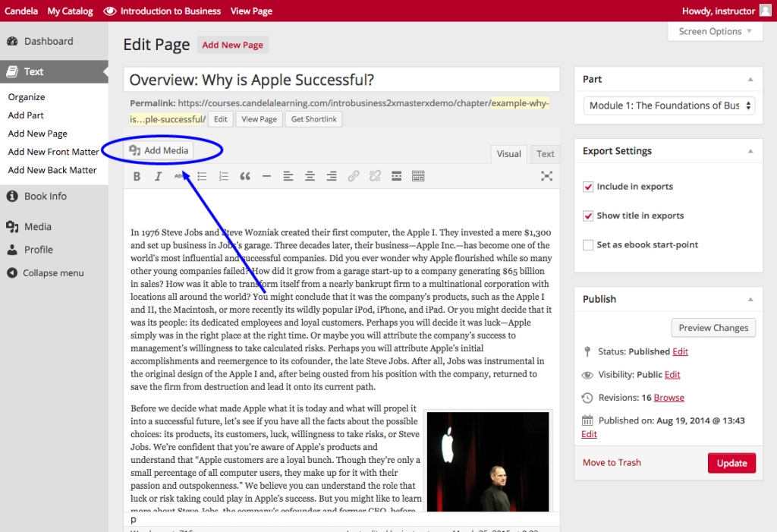Click Preview Changes
The height and width of the screenshot is (532, 777).
click(713, 328)
